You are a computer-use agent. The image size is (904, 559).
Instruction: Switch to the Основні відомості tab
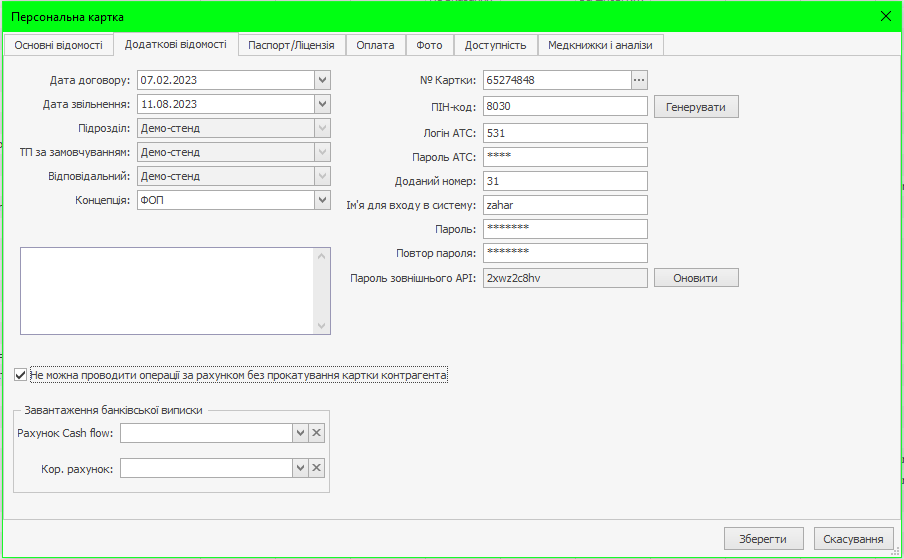(x=58, y=45)
